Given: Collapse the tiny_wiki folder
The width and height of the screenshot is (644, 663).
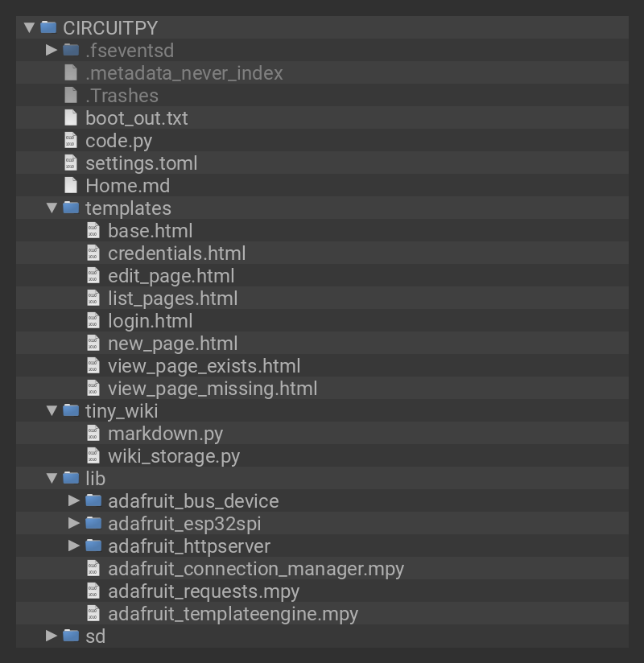Looking at the screenshot, I should pos(52,411).
